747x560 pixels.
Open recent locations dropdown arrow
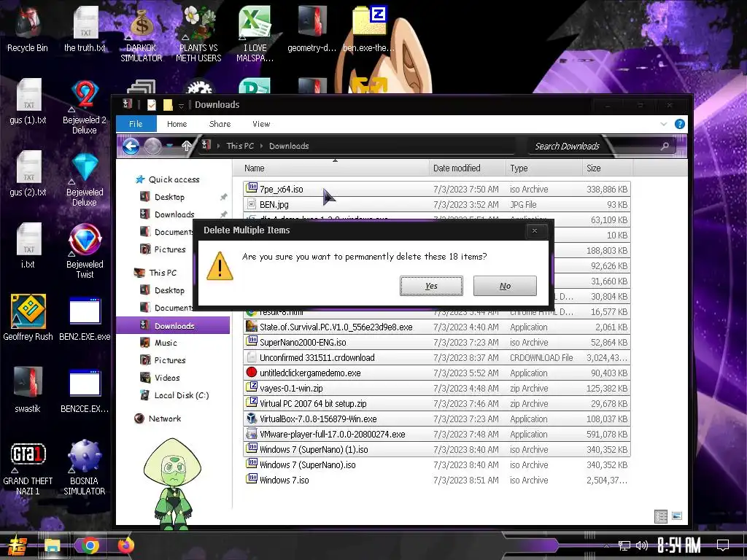(169, 146)
